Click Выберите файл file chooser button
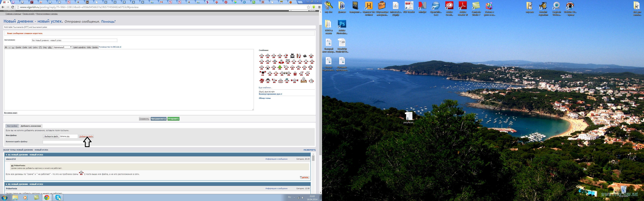The width and height of the screenshot is (644, 201). coord(51,136)
